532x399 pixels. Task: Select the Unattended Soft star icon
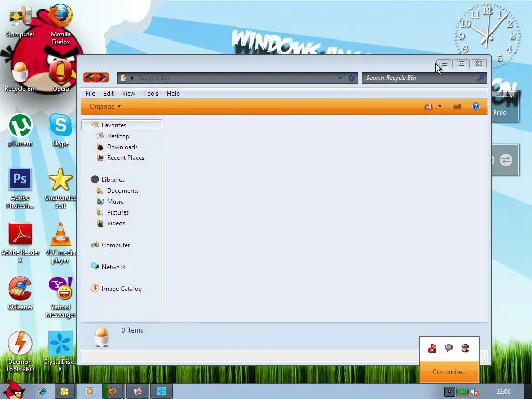(x=61, y=189)
